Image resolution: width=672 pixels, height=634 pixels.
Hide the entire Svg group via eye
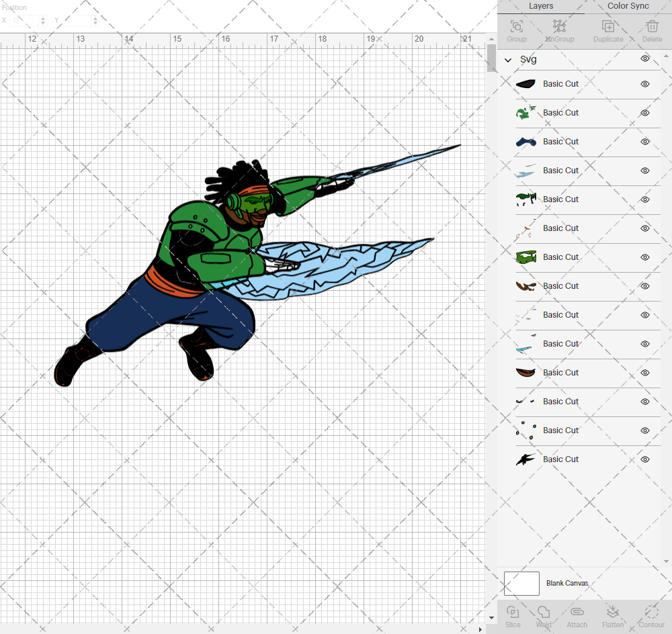pos(644,58)
